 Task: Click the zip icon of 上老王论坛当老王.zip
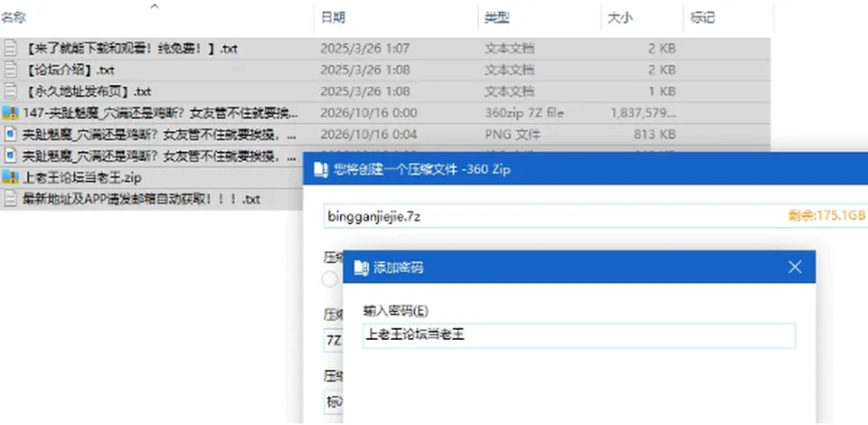(x=10, y=177)
